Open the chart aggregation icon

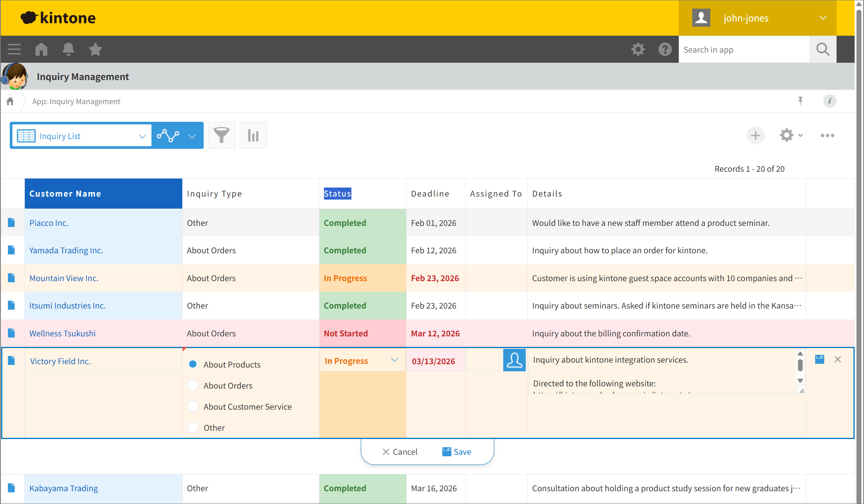(253, 135)
